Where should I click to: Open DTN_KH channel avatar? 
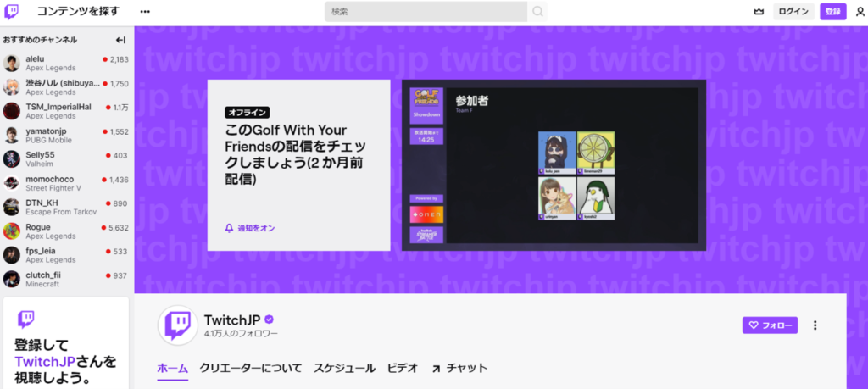tap(12, 207)
